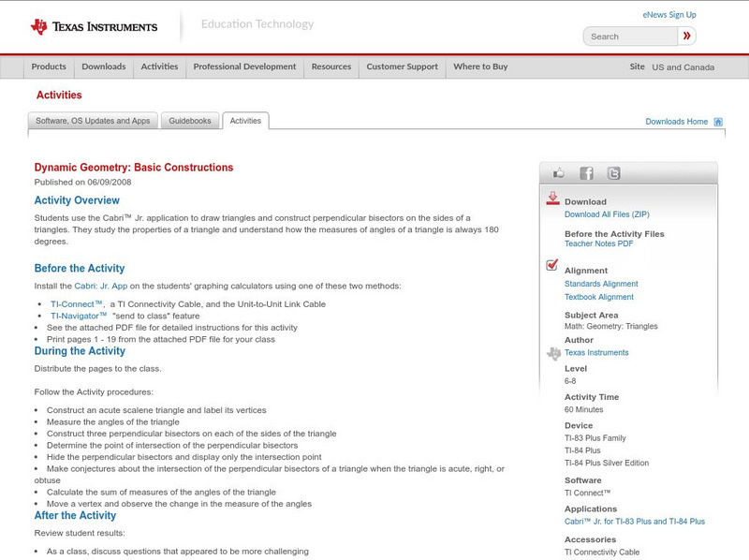Click the red Download arrow icon
Viewport: 749px width, 560px height.
coord(552,199)
